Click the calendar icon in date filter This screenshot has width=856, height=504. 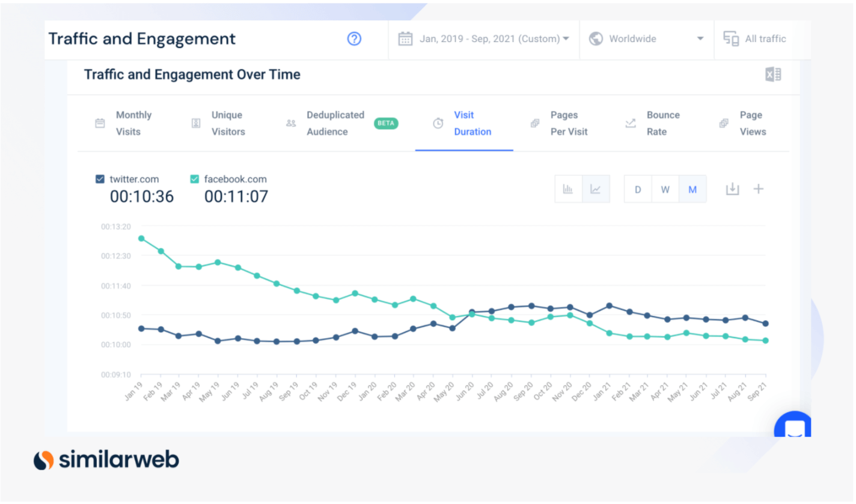coord(406,39)
